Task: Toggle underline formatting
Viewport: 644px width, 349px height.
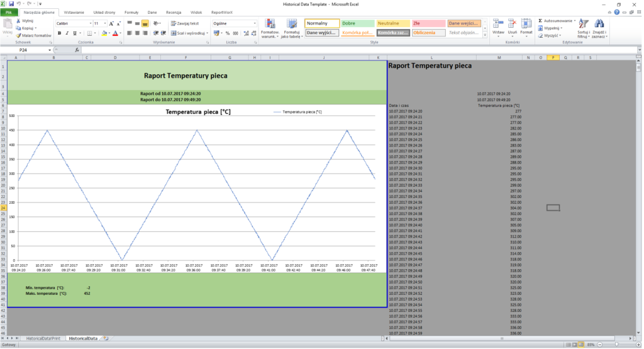Action: (x=74, y=33)
